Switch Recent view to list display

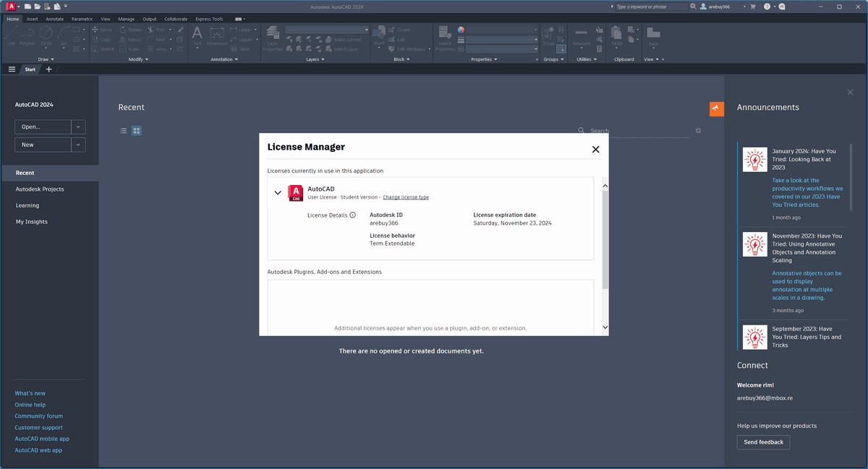pos(123,131)
